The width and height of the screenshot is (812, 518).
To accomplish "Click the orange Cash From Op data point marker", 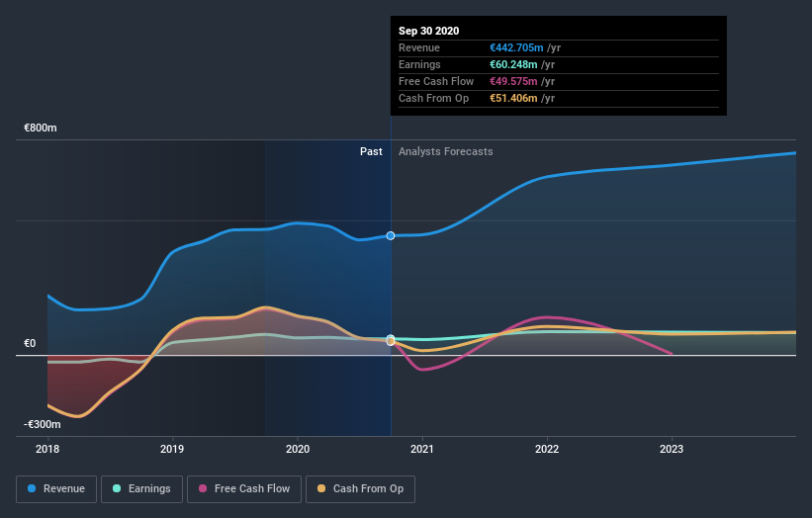I will click(x=391, y=341).
